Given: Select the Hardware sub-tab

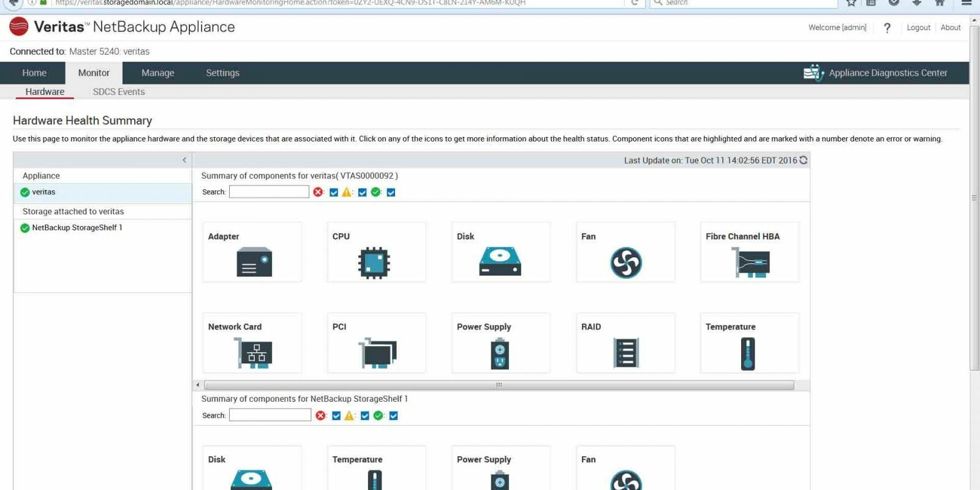Looking at the screenshot, I should click(x=45, y=92).
